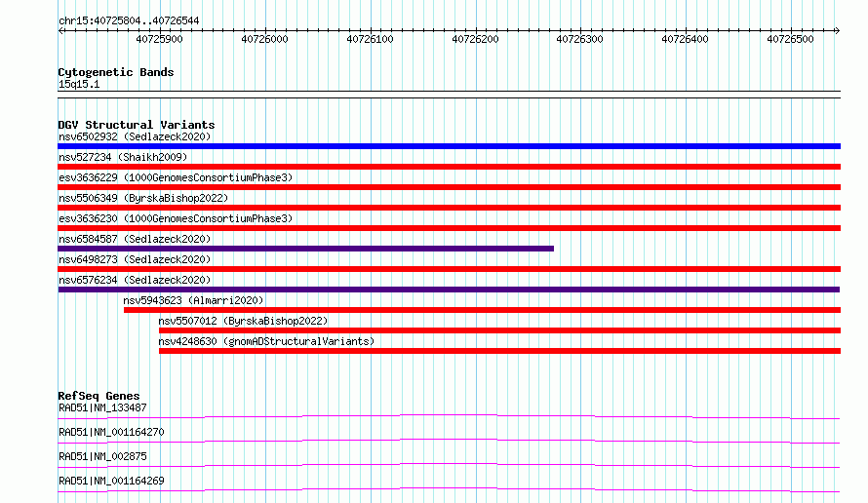Click the red nsv527234 variant bar

(x=449, y=167)
